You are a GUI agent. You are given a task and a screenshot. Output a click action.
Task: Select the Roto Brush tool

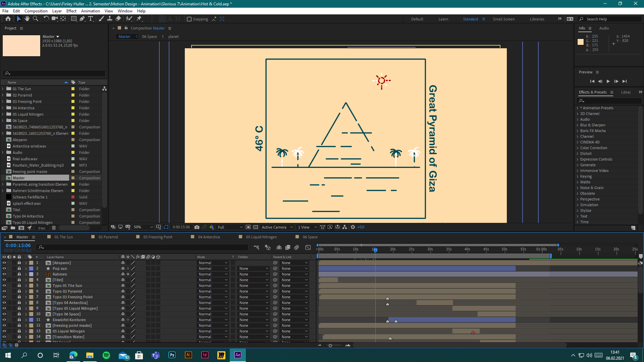pos(129,19)
